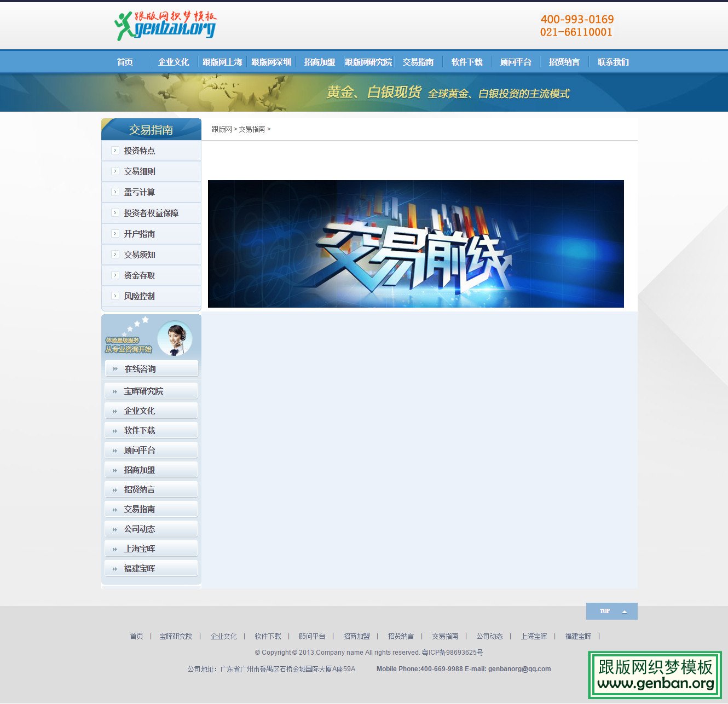728x704 pixels.
Task: Click the arrow icon beside 资金存取
Action: pos(115,275)
